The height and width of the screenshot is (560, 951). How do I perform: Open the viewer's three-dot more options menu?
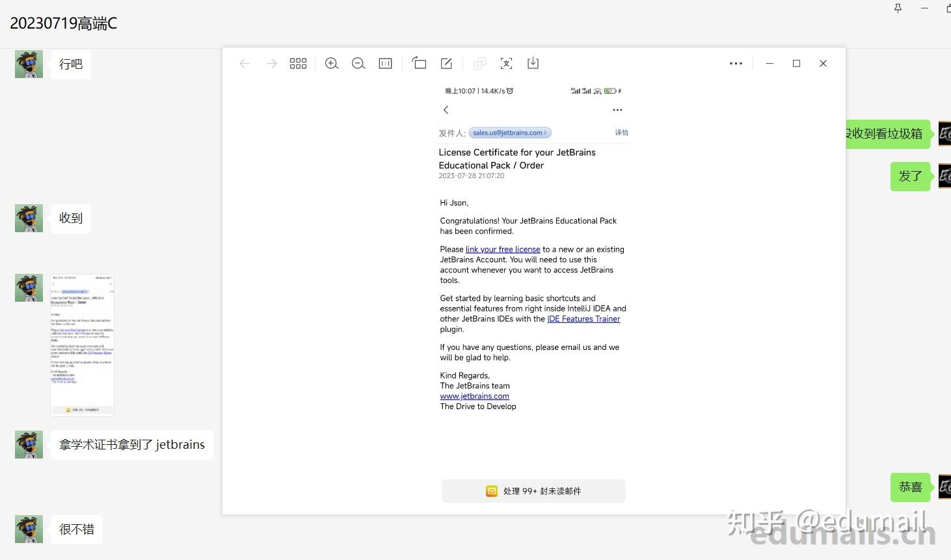point(736,63)
